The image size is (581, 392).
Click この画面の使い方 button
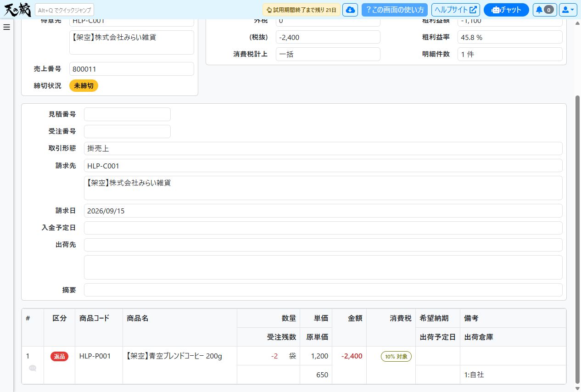(395, 10)
